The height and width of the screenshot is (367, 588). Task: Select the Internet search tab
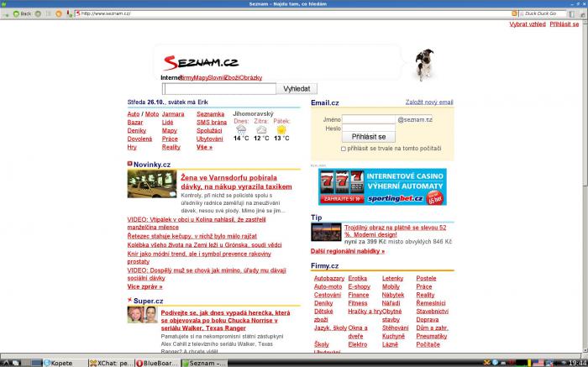[x=171, y=78]
